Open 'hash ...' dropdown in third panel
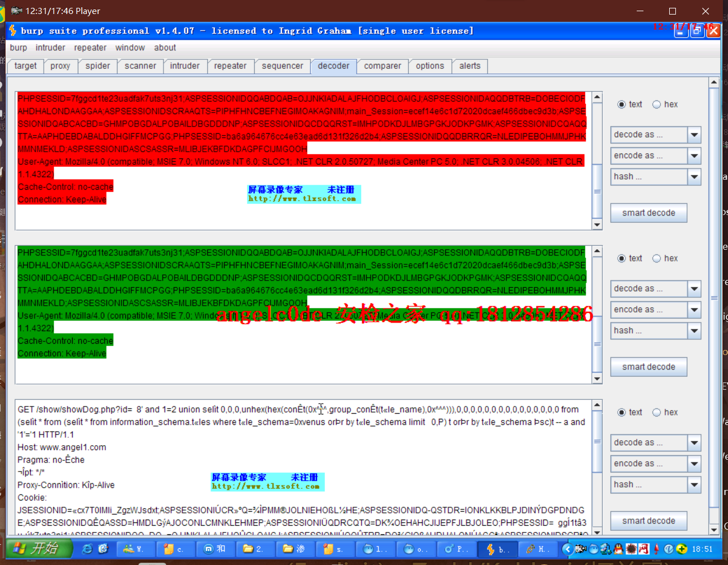Image resolution: width=728 pixels, height=565 pixels. click(656, 484)
